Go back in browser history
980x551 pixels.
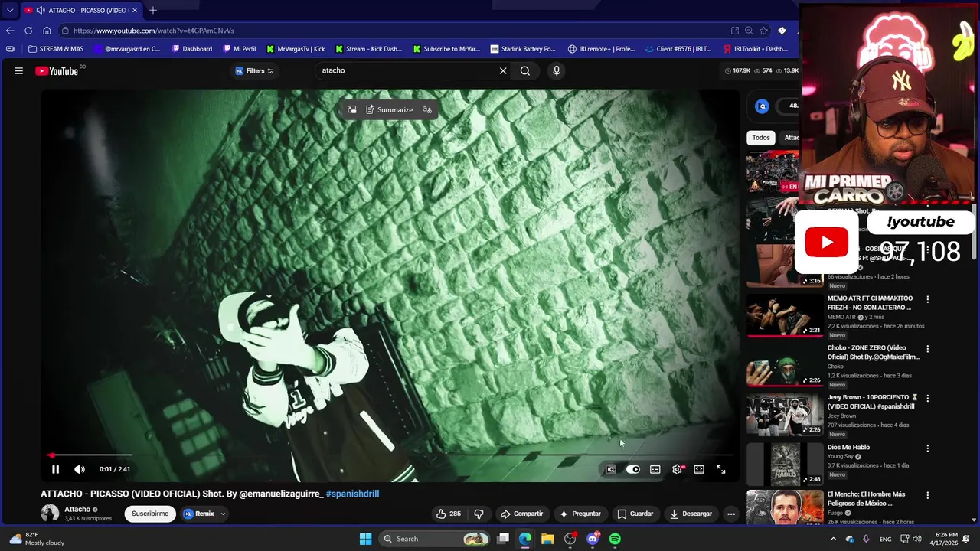(10, 31)
